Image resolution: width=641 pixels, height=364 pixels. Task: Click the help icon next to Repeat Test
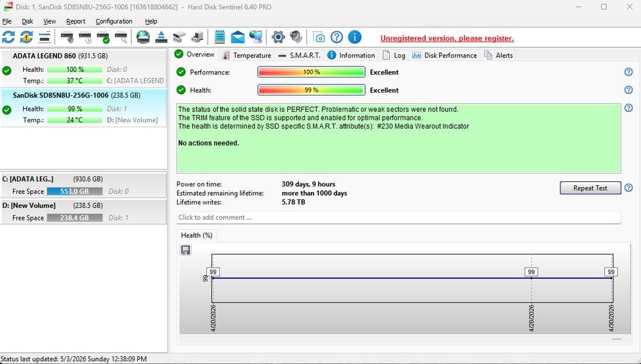(x=629, y=188)
